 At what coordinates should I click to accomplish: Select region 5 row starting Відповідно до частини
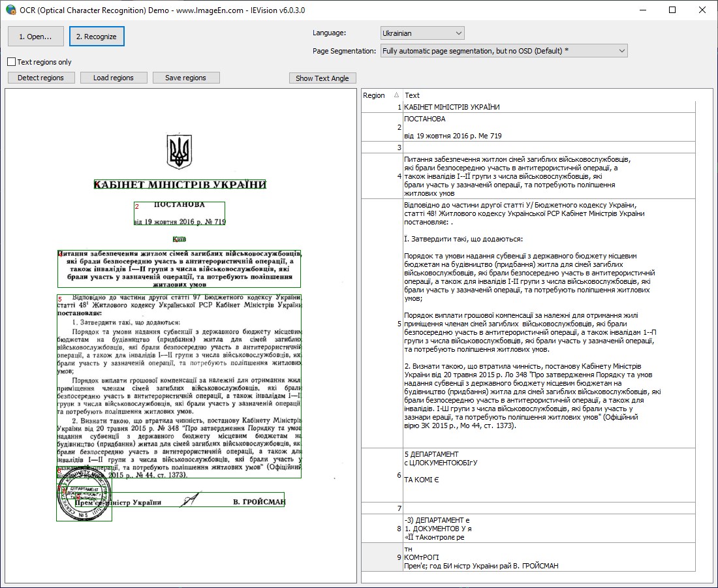point(529,323)
